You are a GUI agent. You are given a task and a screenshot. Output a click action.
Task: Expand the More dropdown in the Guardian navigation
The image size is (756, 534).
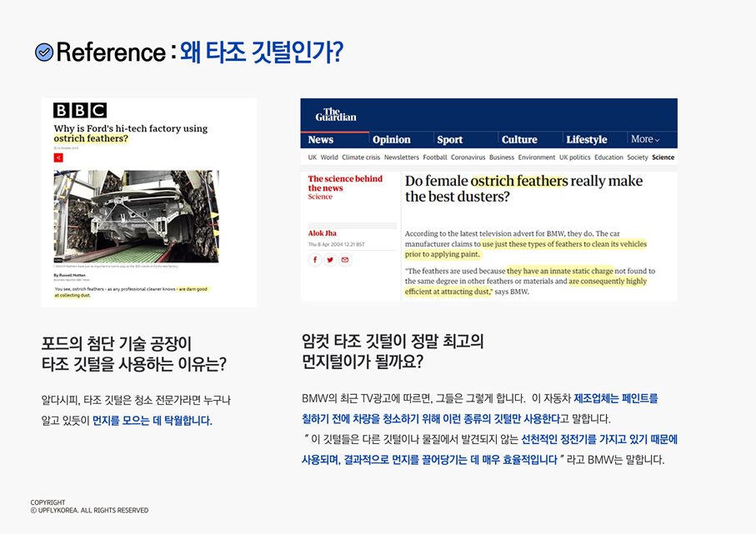(643, 139)
